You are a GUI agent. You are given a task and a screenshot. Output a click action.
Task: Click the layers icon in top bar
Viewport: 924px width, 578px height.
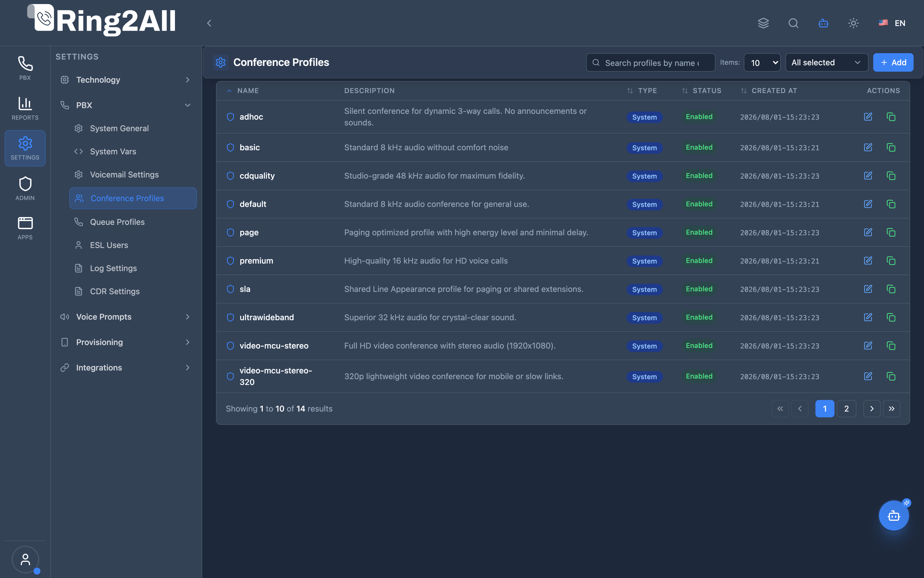pyautogui.click(x=763, y=23)
